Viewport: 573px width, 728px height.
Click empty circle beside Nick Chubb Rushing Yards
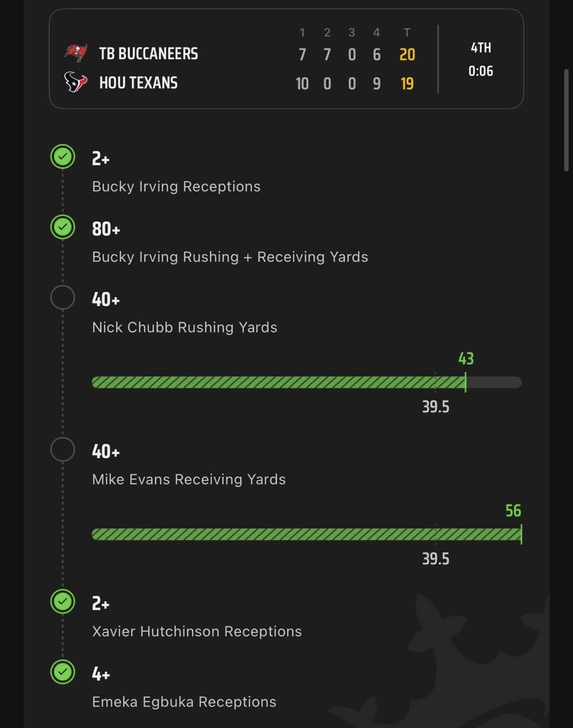click(62, 298)
